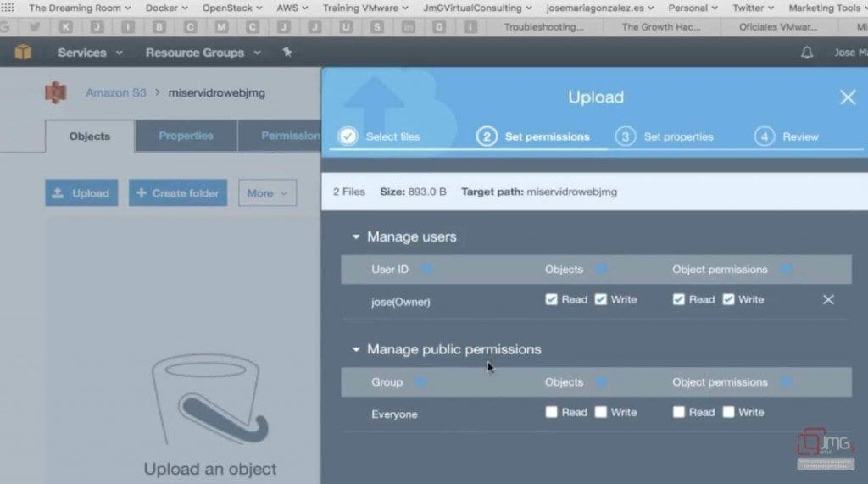Jump to the Set properties step
868x484 pixels.
click(678, 136)
